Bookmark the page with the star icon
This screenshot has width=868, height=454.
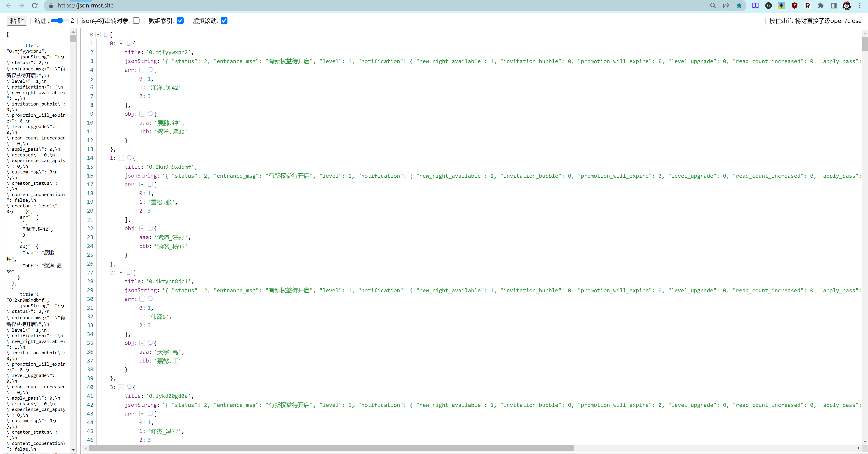pos(739,6)
